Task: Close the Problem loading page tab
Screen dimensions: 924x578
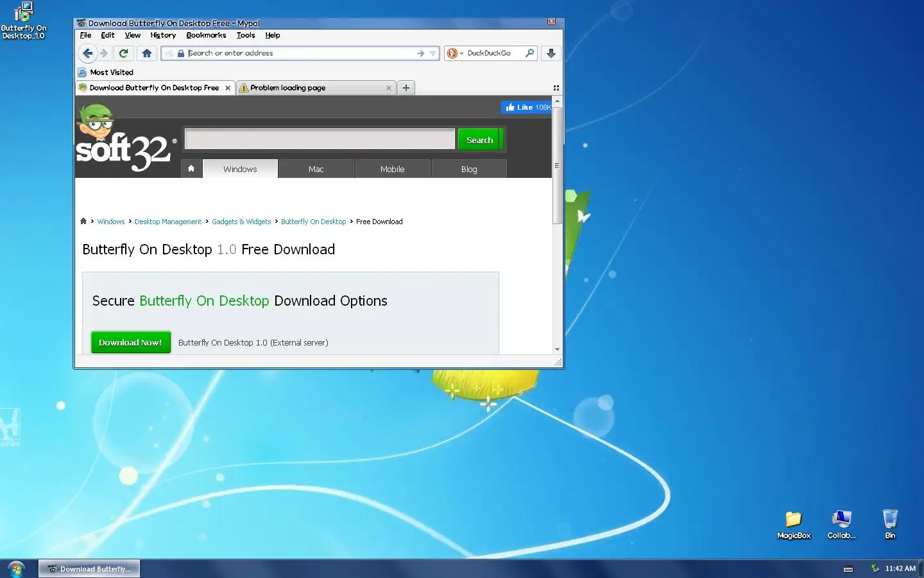Action: click(x=389, y=88)
